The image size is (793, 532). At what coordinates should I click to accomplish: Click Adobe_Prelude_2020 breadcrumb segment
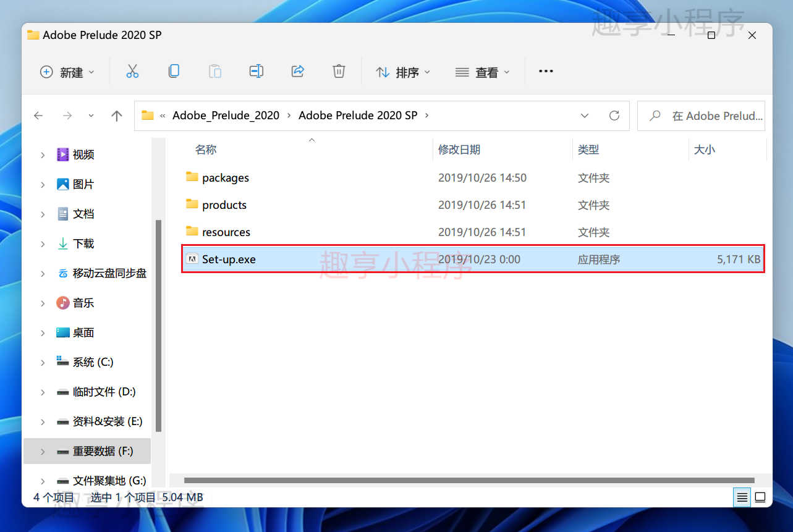click(226, 116)
